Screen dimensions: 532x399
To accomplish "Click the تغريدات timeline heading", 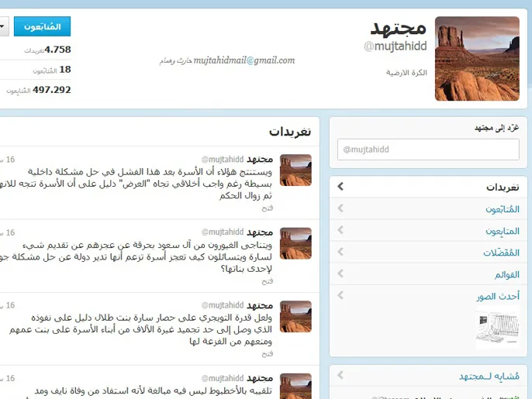I will click(290, 132).
